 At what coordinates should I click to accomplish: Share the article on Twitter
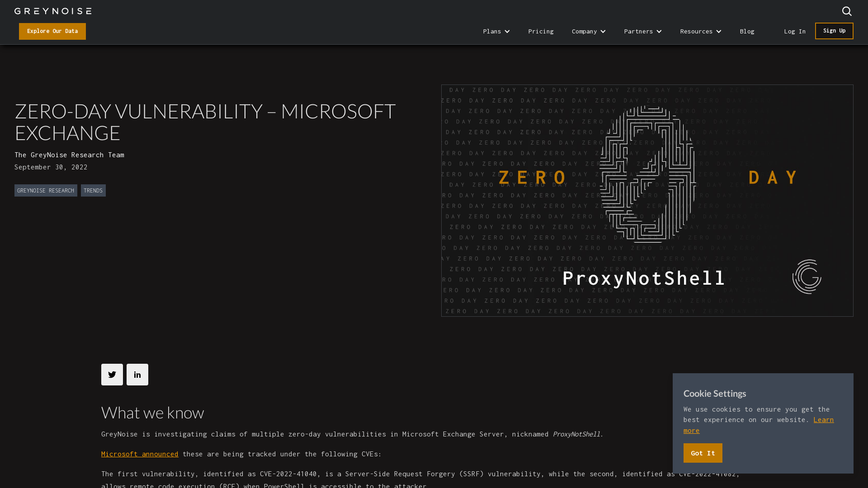[112, 375]
